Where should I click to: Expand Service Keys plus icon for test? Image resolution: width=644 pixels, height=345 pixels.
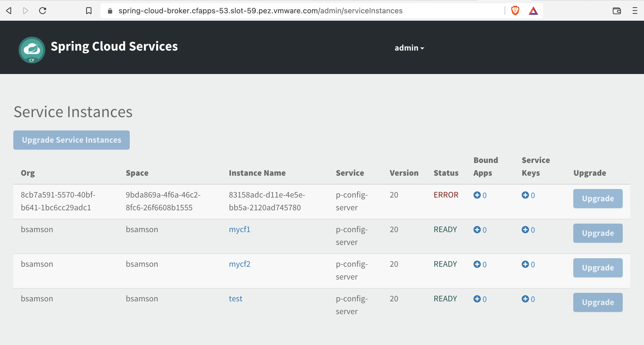point(525,299)
